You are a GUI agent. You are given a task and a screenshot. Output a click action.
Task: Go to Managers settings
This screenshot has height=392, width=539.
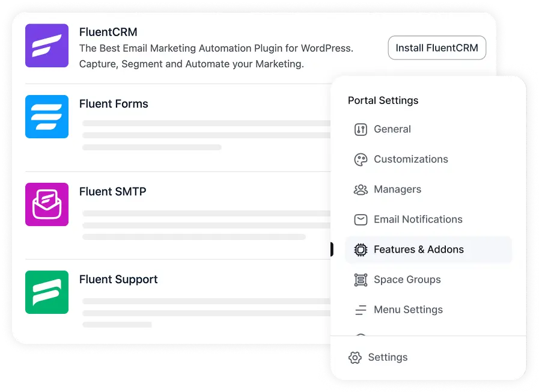pyautogui.click(x=397, y=189)
